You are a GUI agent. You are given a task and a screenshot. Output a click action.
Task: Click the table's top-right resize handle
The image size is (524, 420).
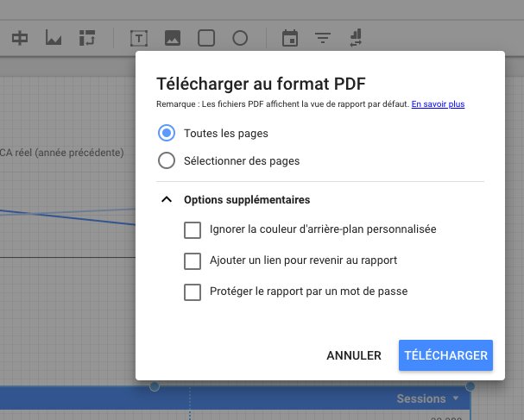pos(470,386)
